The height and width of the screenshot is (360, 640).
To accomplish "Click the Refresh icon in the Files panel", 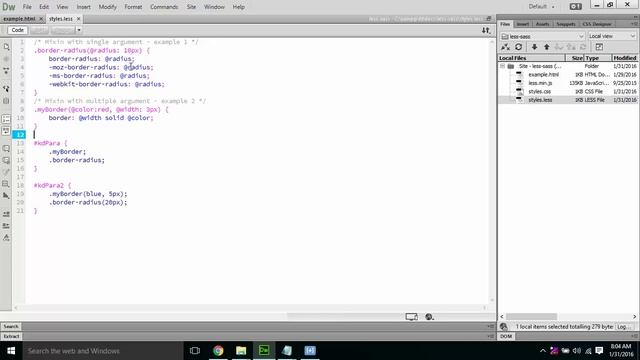I will click(x=518, y=47).
